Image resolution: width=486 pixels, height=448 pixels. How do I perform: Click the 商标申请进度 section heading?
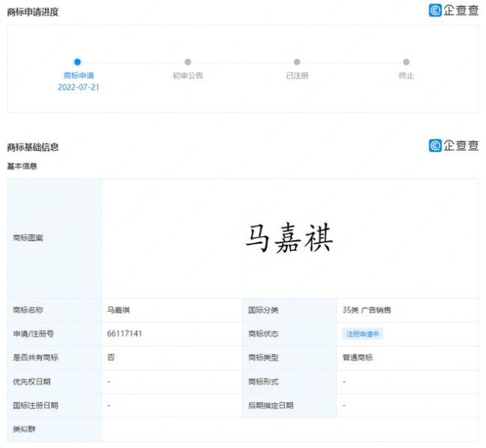33,12
